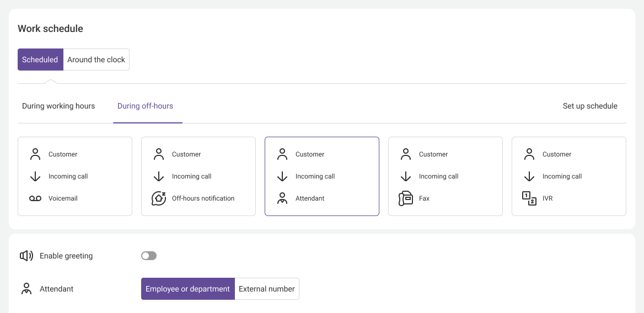Click the Attendant icon in the settings row

point(26,289)
